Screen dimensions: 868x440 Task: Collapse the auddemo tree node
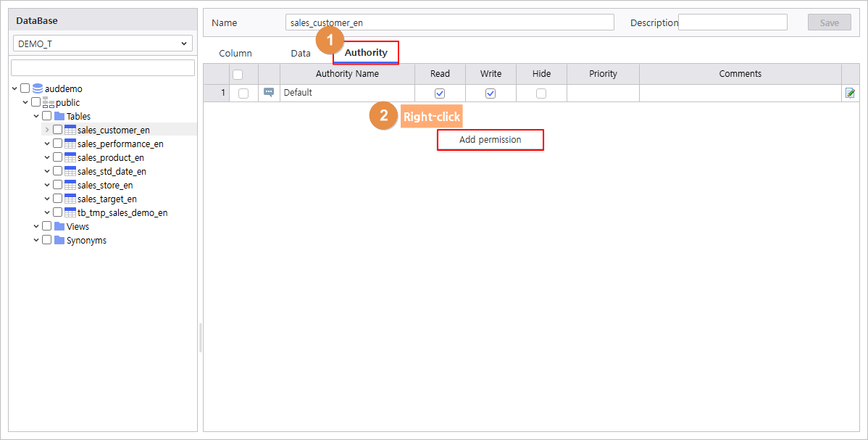click(x=14, y=88)
